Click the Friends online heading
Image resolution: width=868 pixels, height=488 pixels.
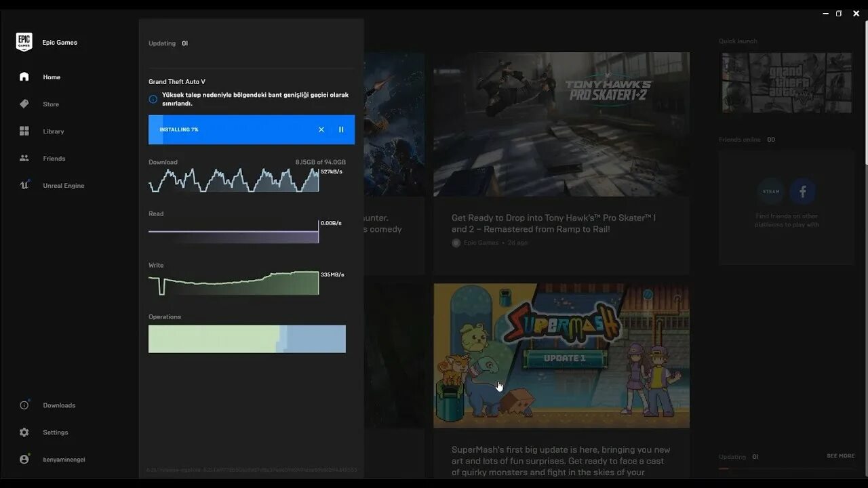[740, 140]
